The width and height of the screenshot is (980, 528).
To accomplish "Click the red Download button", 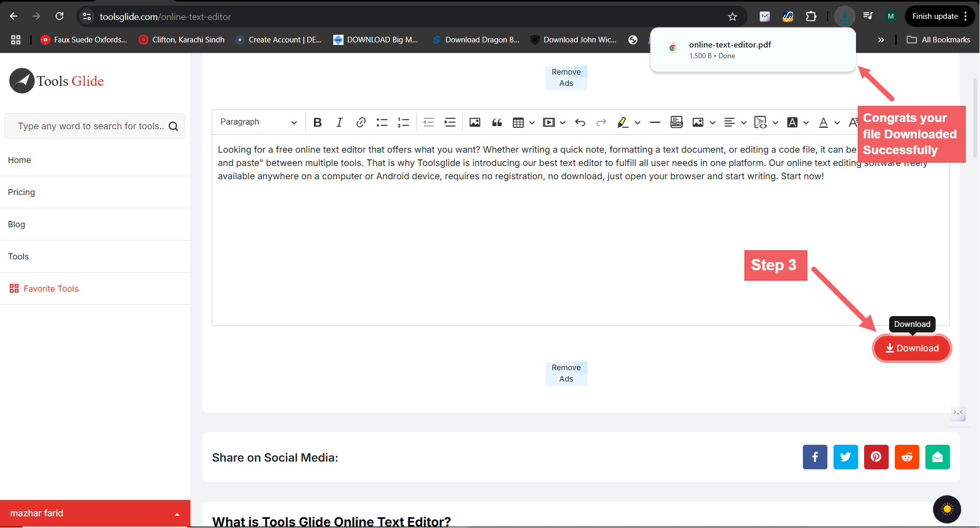I will (x=912, y=348).
